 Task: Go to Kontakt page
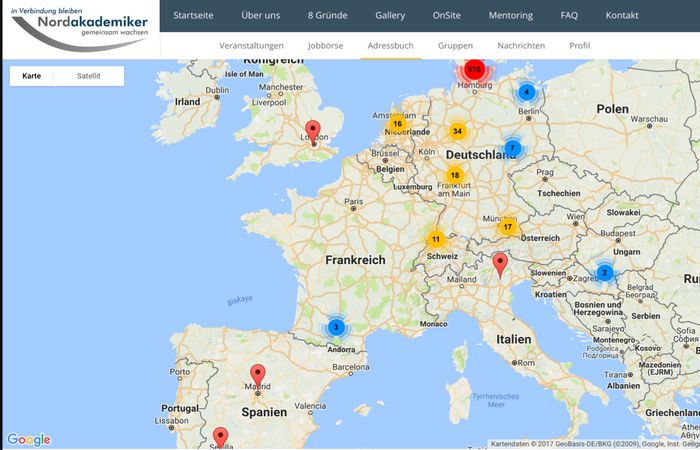(x=622, y=15)
